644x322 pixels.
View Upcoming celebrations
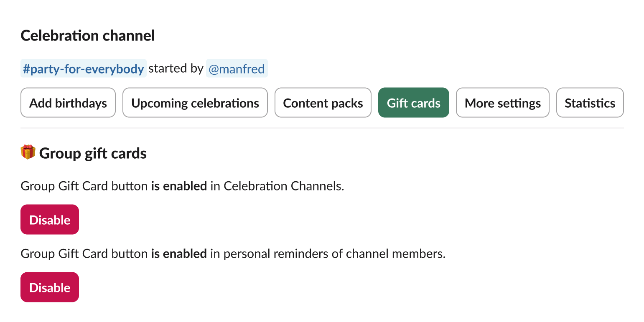coord(195,102)
